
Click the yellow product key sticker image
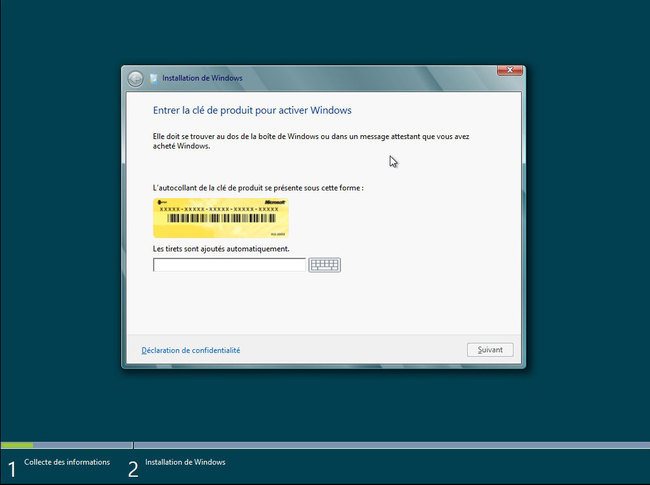[x=221, y=218]
